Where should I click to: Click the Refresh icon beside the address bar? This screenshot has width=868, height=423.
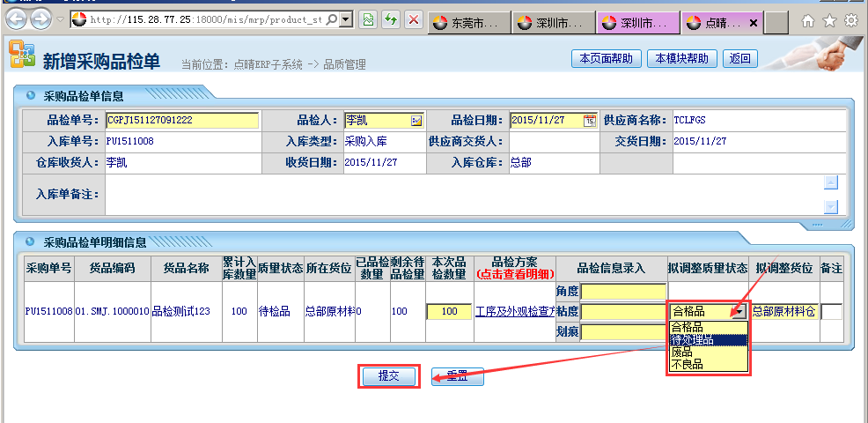point(391,19)
